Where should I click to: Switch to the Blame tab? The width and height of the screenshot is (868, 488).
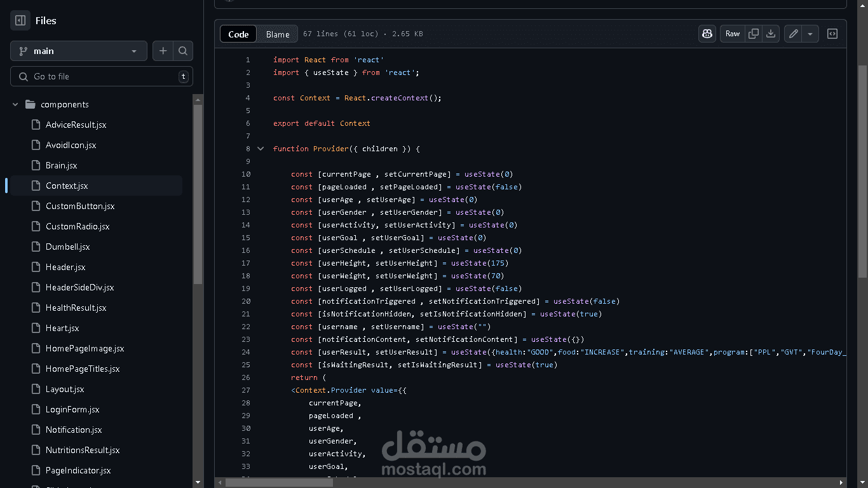pyautogui.click(x=278, y=34)
